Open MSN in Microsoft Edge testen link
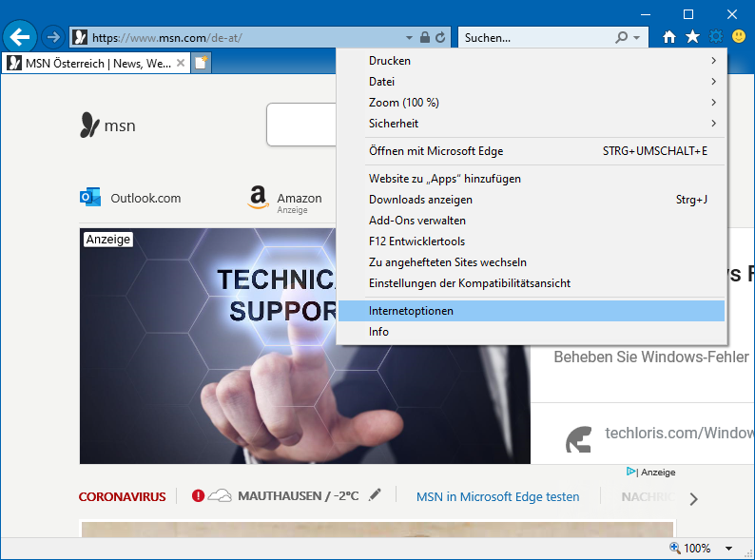The height and width of the screenshot is (560, 755). [x=498, y=496]
